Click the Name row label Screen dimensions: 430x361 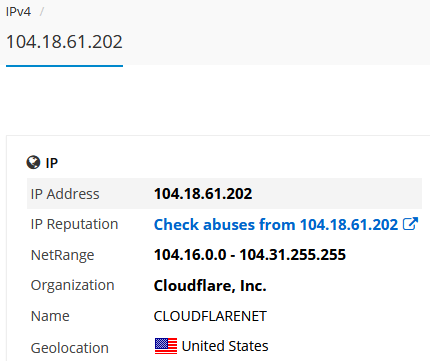point(50,316)
